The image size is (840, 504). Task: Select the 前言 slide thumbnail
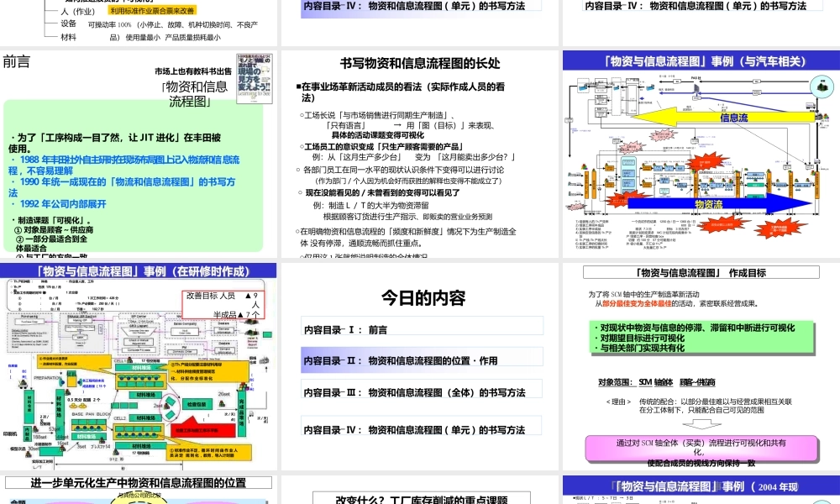pos(139,155)
